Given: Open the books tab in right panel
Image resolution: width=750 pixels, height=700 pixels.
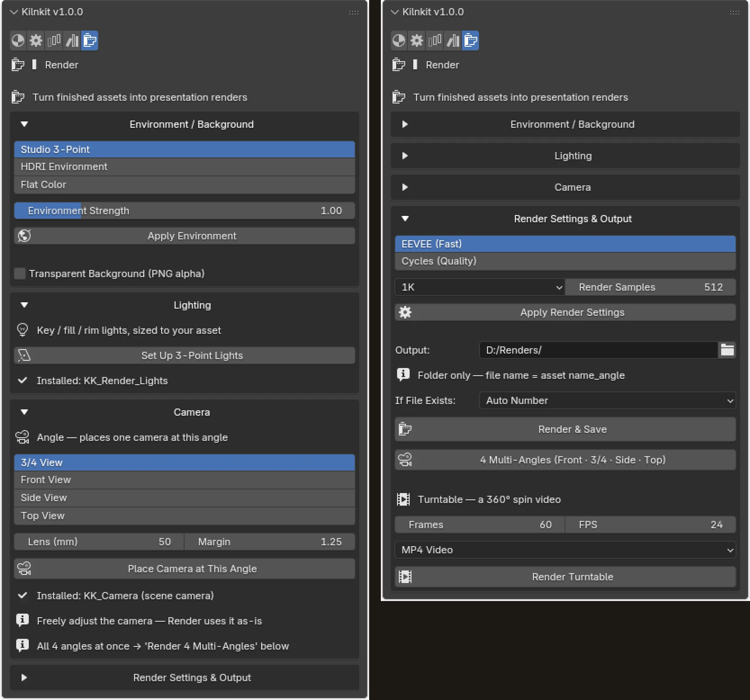Looking at the screenshot, I should [453, 41].
